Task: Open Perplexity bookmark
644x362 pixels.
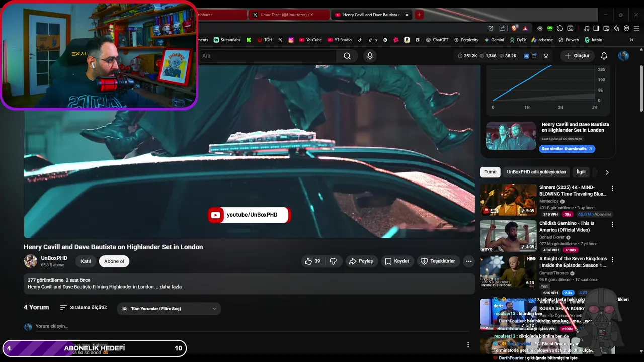Action: tap(466, 40)
